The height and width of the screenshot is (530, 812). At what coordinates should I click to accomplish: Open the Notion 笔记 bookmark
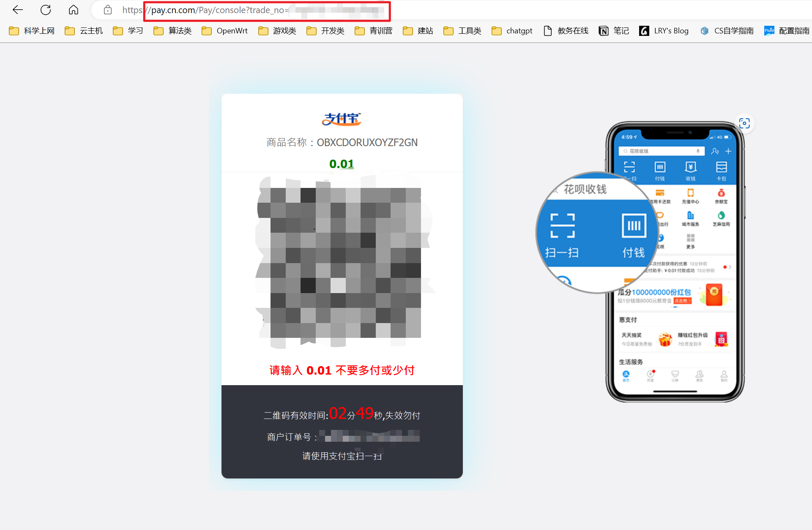coord(614,31)
